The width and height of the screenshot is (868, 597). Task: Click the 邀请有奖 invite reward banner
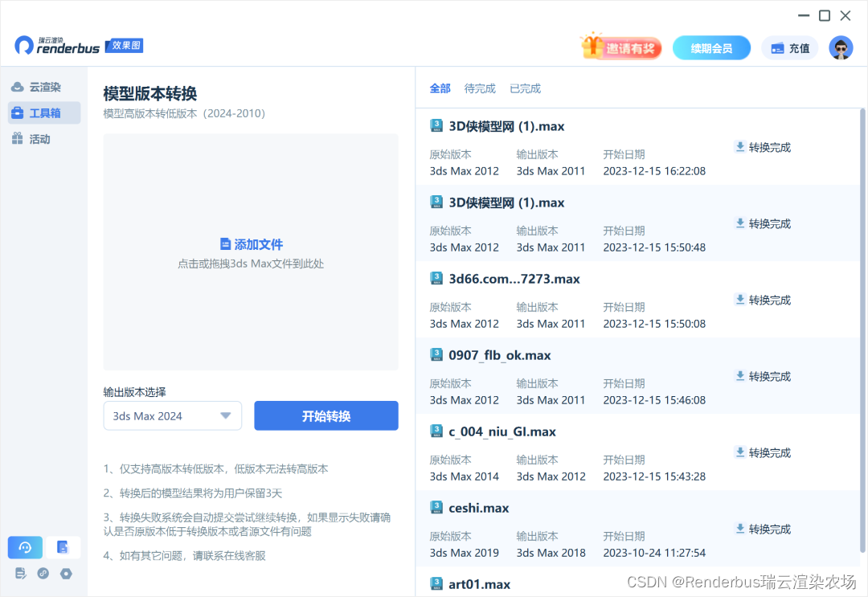pos(621,47)
